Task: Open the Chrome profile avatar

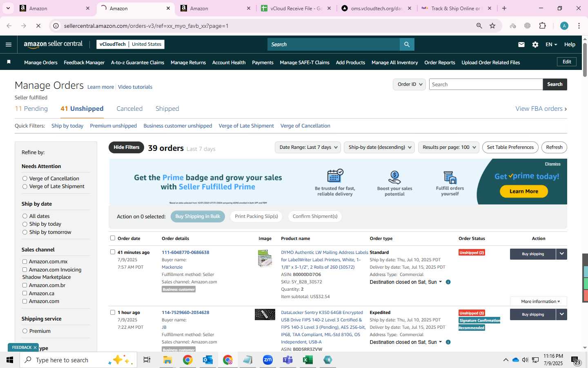Action: pyautogui.click(x=564, y=26)
